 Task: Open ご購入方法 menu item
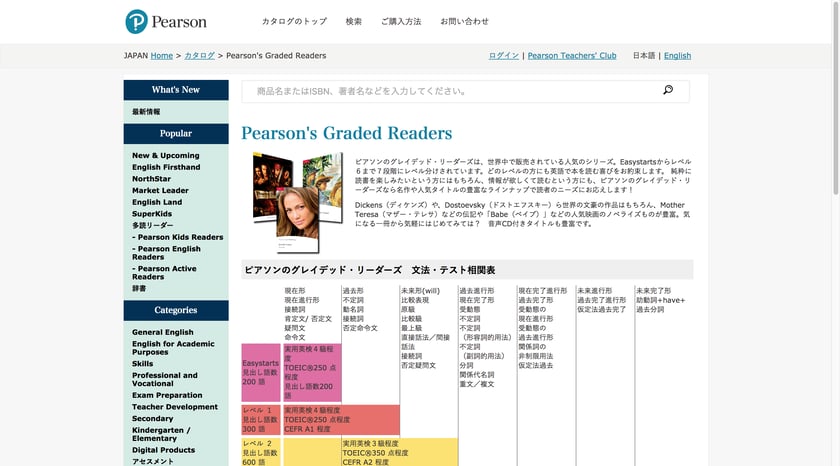pyautogui.click(x=401, y=21)
